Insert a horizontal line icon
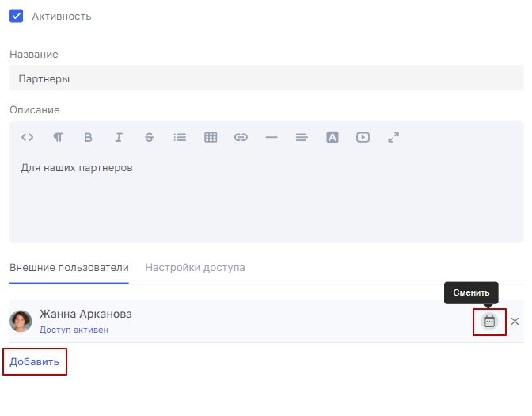The width and height of the screenshot is (532, 416). (272, 138)
